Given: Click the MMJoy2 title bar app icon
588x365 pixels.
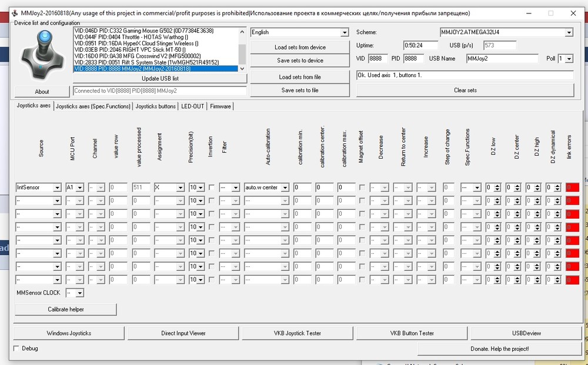Looking at the screenshot, I should pos(15,13).
